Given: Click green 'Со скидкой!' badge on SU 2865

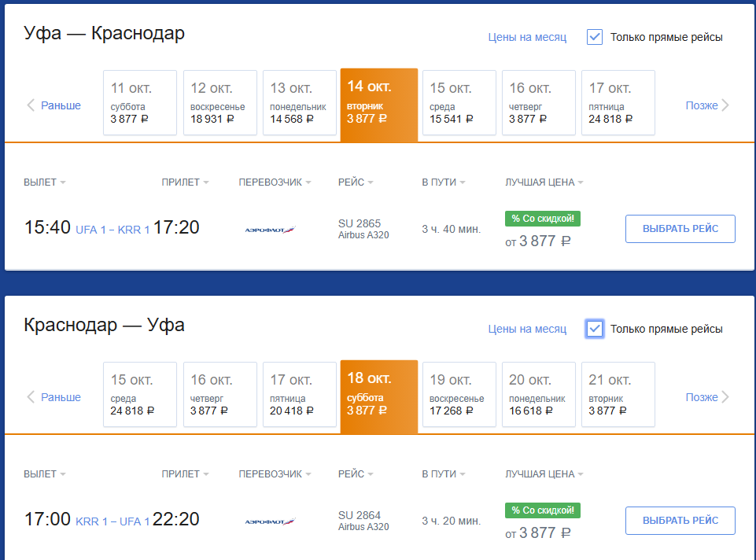Looking at the screenshot, I should [x=542, y=219].
